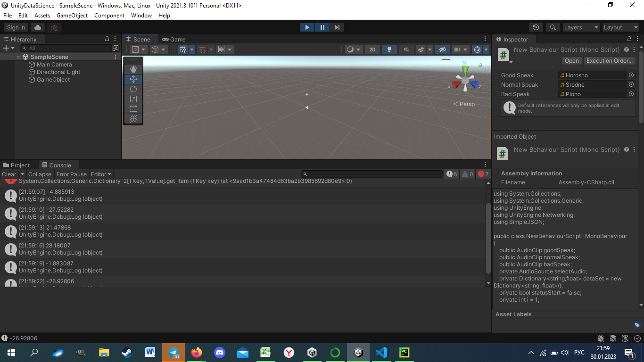Choose the Rect Transform tool
The image size is (644, 362).
coord(133,109)
